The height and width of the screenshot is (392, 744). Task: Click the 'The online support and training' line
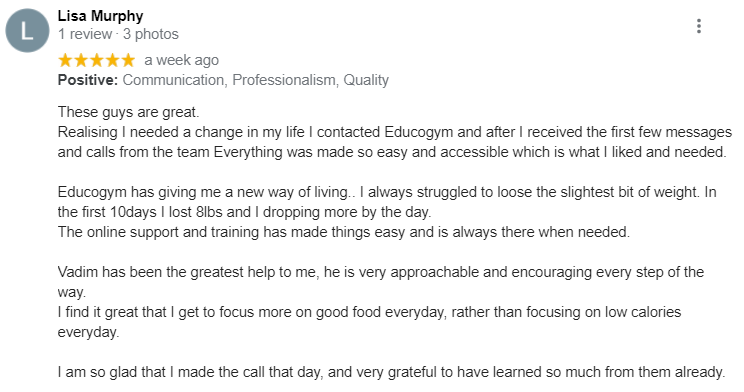pyautogui.click(x=344, y=232)
